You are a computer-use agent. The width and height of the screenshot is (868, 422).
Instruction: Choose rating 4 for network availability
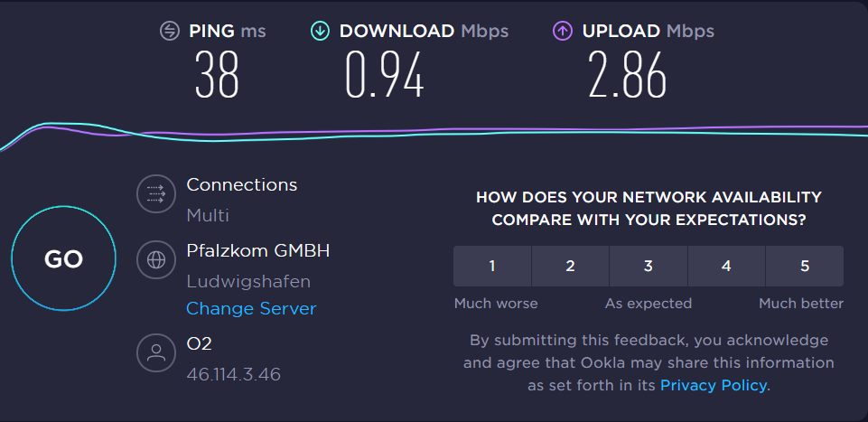pos(726,267)
